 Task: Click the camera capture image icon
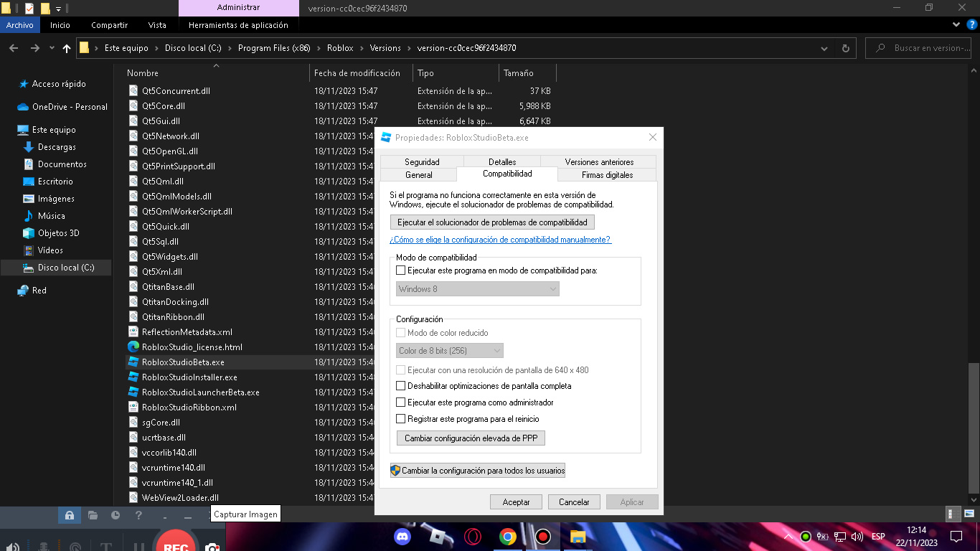tap(212, 547)
